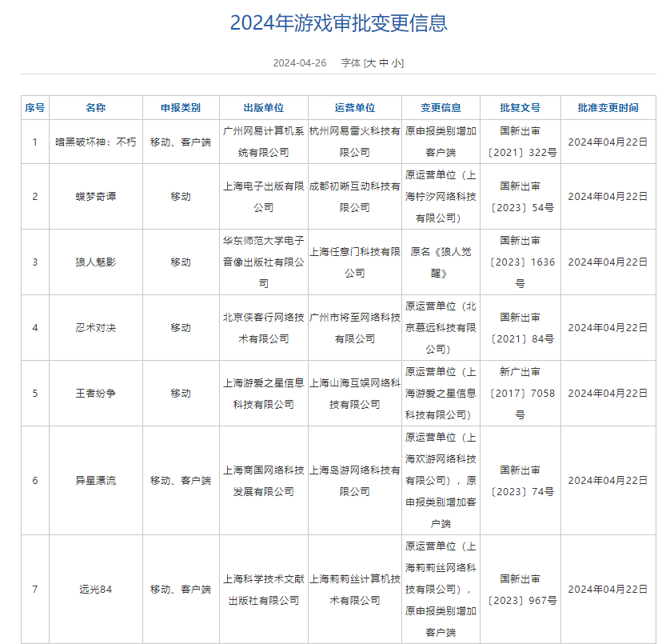The width and height of the screenshot is (666, 644).
Task: Select the game name 狼人魅影
Action: pos(96,262)
